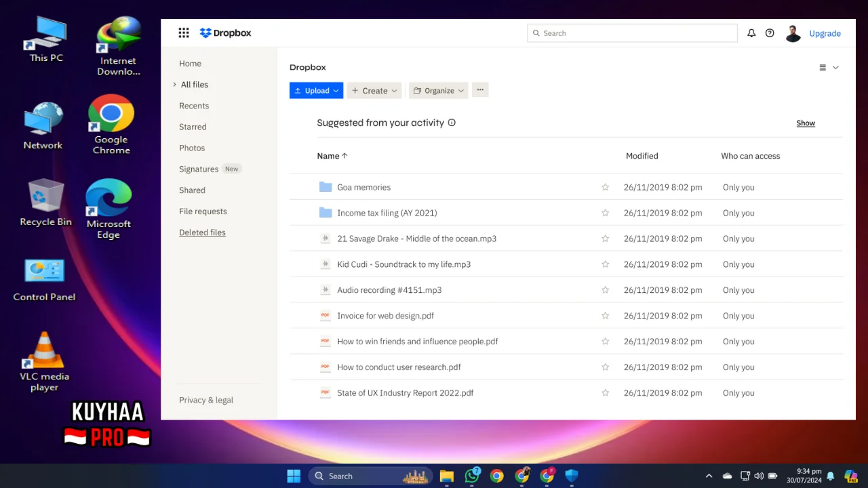The height and width of the screenshot is (488, 868).
Task: Open the view options chevron
Action: (835, 67)
